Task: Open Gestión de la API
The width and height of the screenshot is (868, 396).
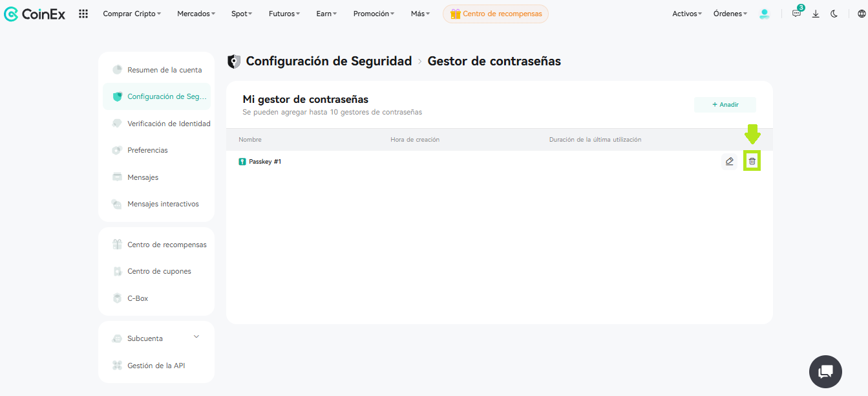Action: [156, 366]
